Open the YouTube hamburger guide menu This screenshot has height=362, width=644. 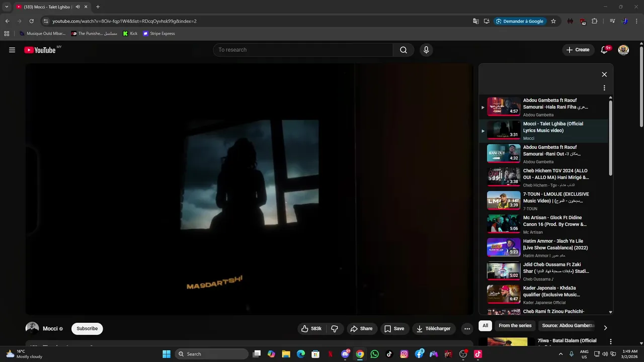click(12, 50)
